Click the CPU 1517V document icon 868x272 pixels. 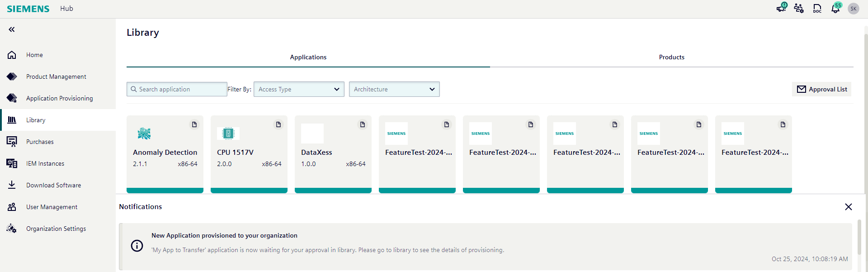(278, 124)
